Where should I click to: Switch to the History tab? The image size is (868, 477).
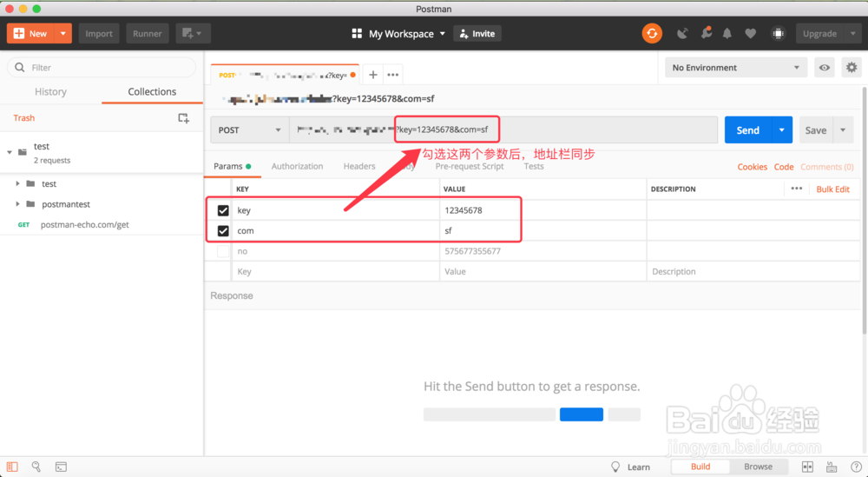51,92
